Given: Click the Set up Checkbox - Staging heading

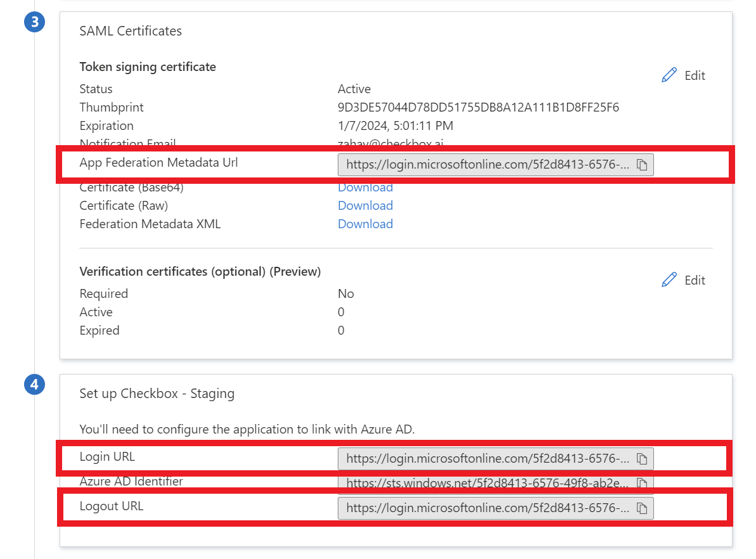Looking at the screenshot, I should 157,394.
